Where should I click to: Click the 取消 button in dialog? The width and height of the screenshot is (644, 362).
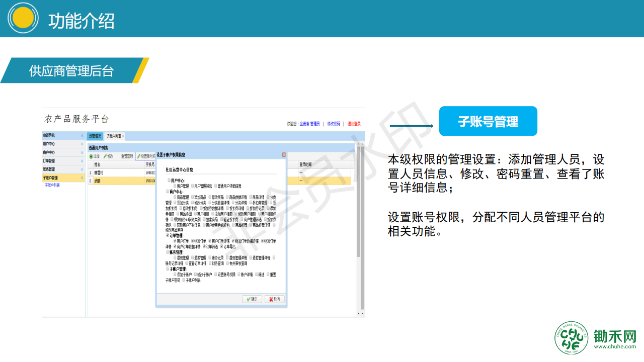(x=274, y=299)
